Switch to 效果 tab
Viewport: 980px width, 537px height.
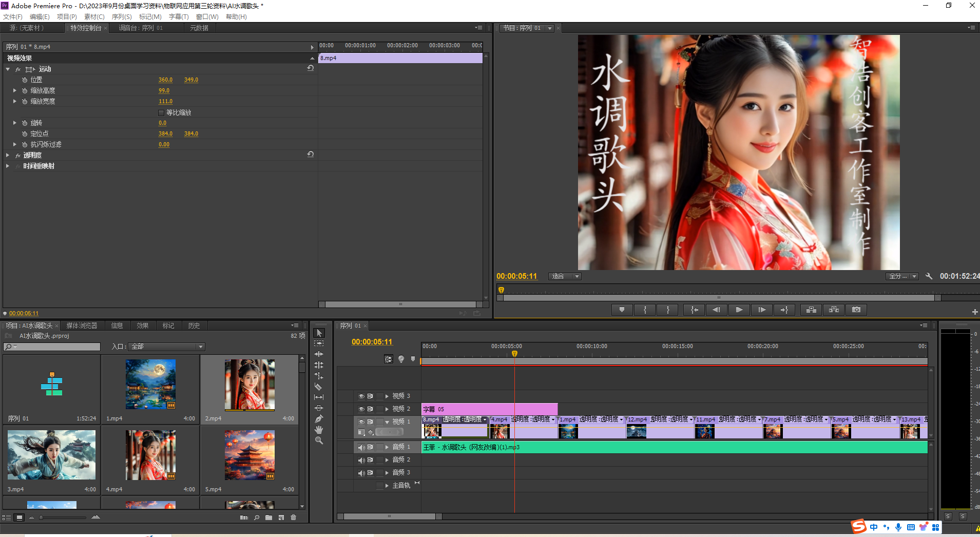tap(143, 325)
